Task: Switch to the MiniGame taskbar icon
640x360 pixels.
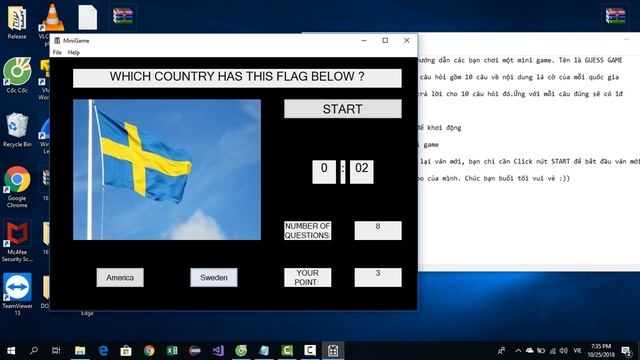Action: [x=333, y=351]
